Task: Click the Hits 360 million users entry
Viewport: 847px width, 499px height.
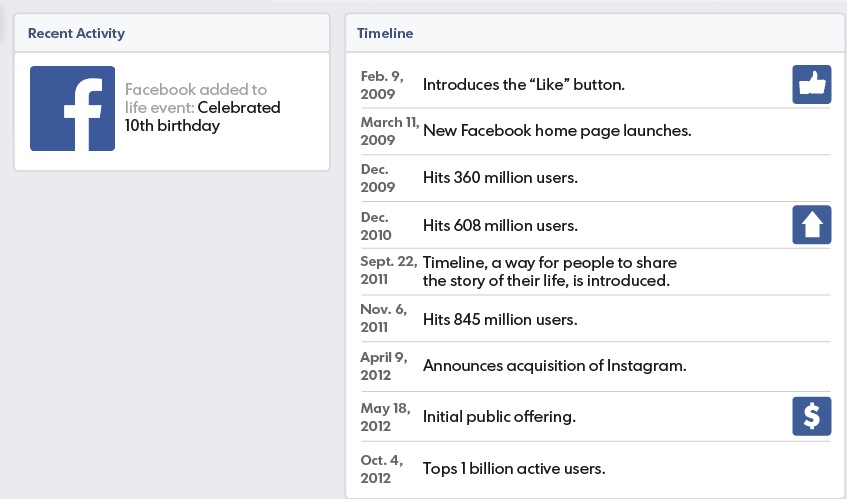Action: 500,178
